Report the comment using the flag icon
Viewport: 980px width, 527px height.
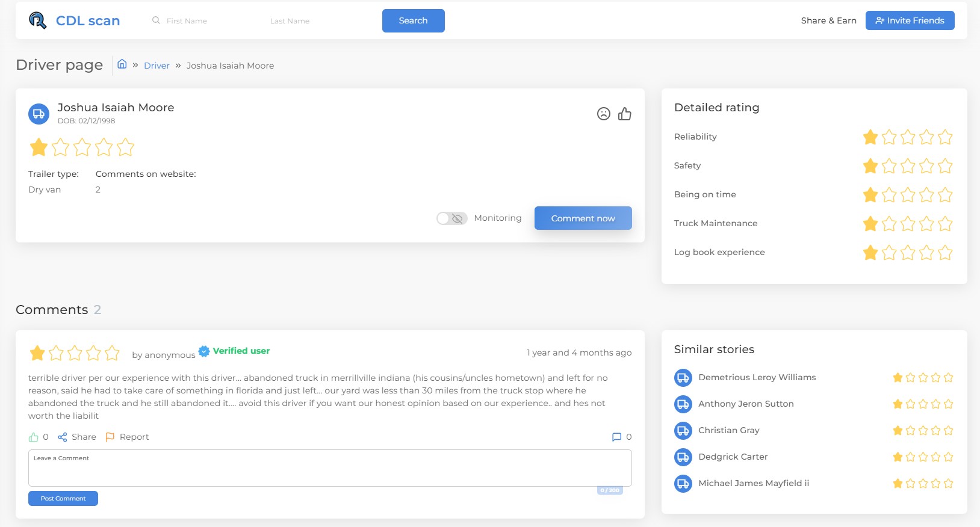[x=110, y=437]
